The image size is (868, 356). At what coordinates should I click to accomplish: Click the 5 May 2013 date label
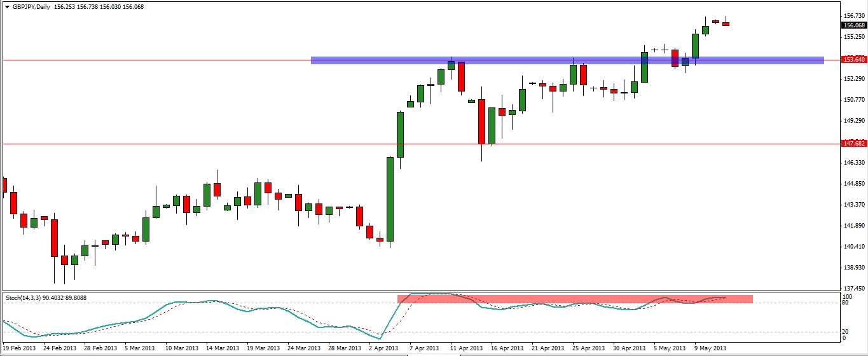670,348
